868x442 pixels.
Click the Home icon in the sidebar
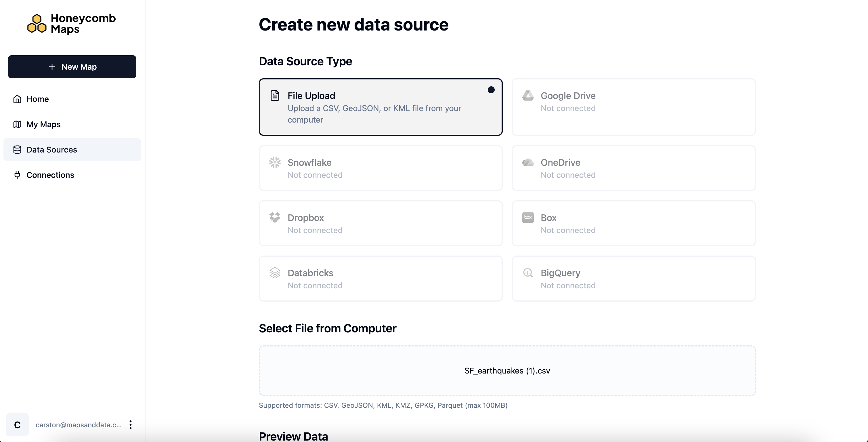[17, 99]
